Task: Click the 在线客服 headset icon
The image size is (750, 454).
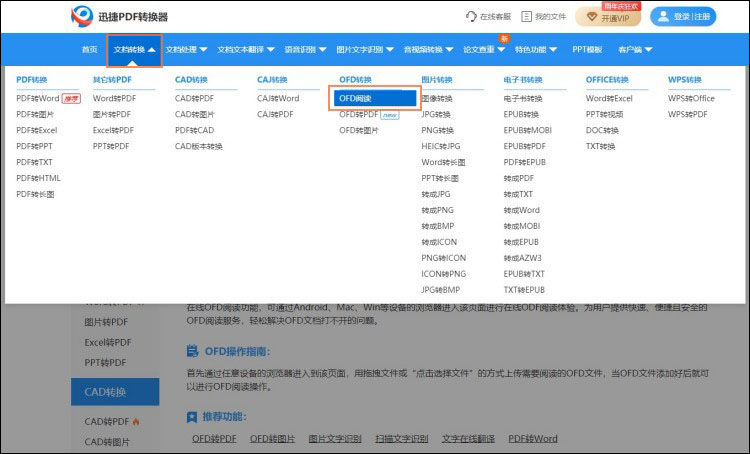Action: [x=471, y=16]
